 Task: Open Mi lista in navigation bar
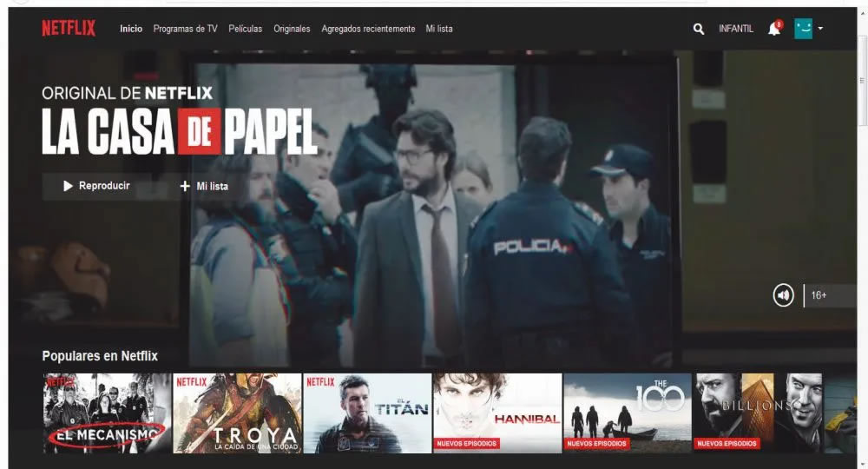pyautogui.click(x=439, y=29)
